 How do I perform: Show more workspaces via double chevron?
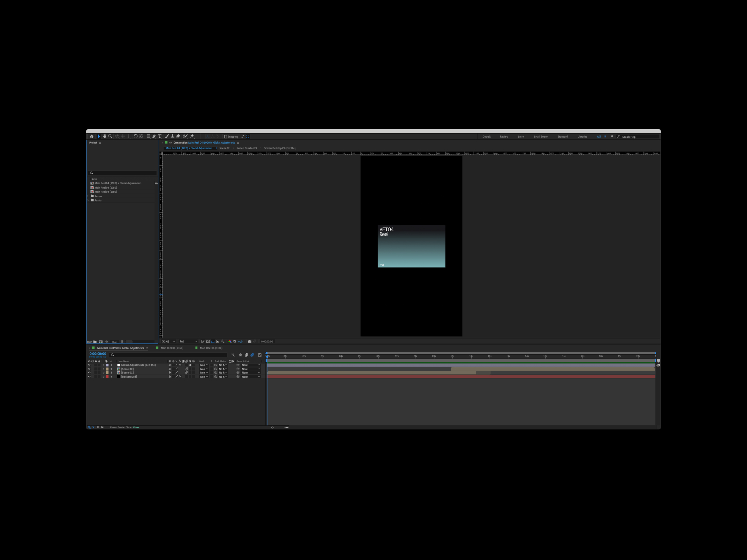(612, 136)
